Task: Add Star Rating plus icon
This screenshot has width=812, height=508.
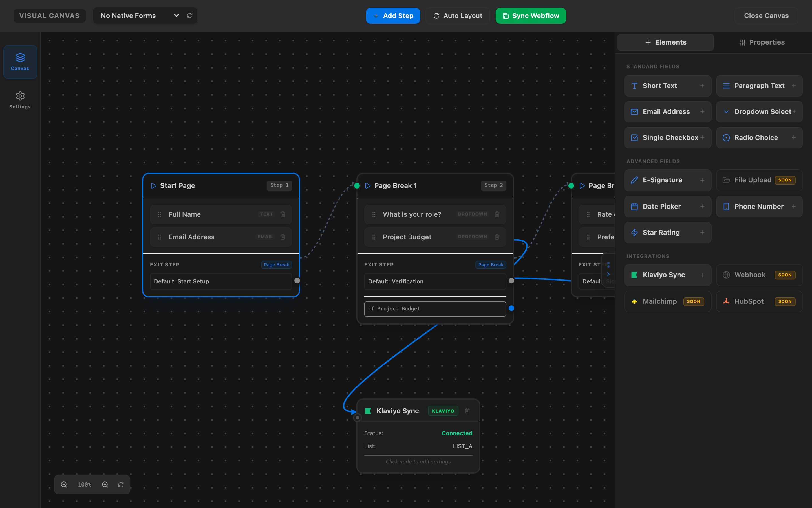Action: click(702, 232)
